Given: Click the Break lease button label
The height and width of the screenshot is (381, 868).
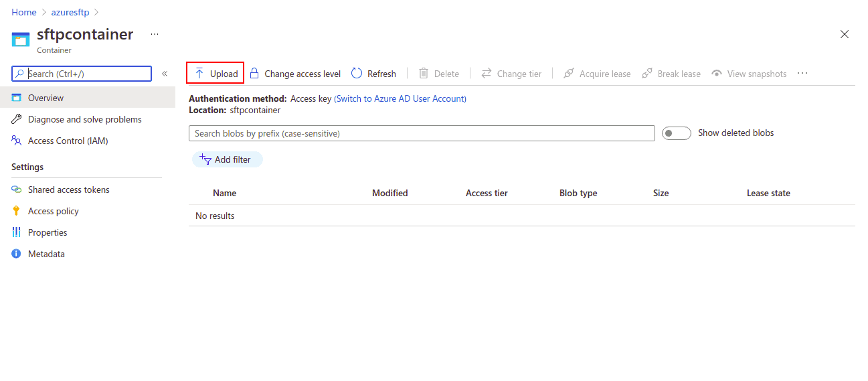Looking at the screenshot, I should (679, 74).
